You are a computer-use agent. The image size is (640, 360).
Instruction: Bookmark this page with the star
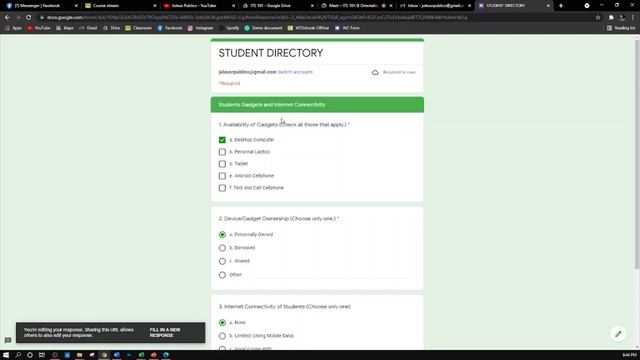tap(598, 18)
